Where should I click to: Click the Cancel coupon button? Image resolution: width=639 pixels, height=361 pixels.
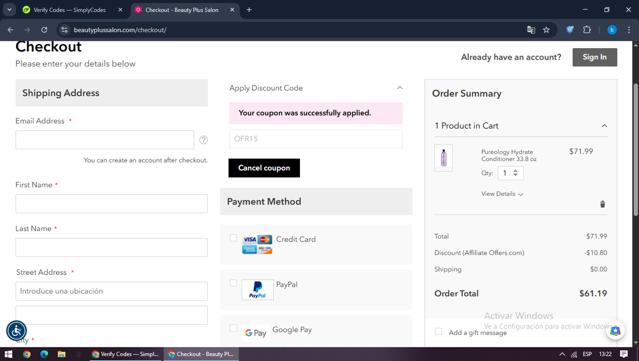264,168
